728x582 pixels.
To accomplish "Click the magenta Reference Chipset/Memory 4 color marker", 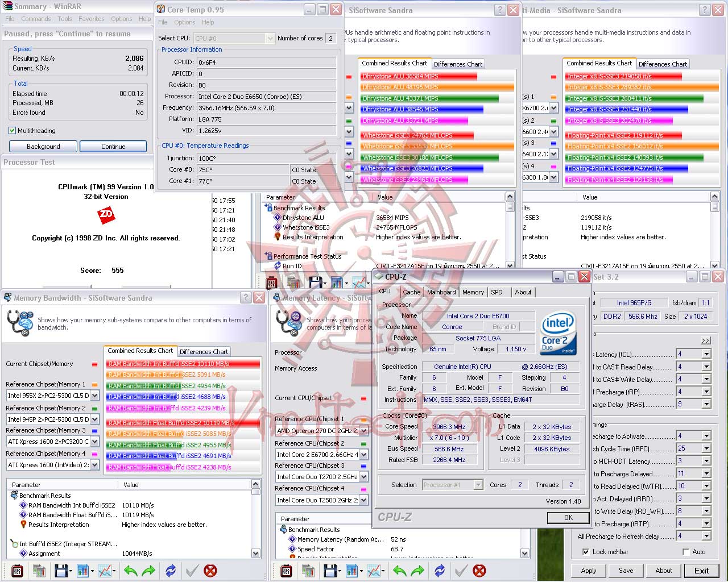I will tap(94, 454).
